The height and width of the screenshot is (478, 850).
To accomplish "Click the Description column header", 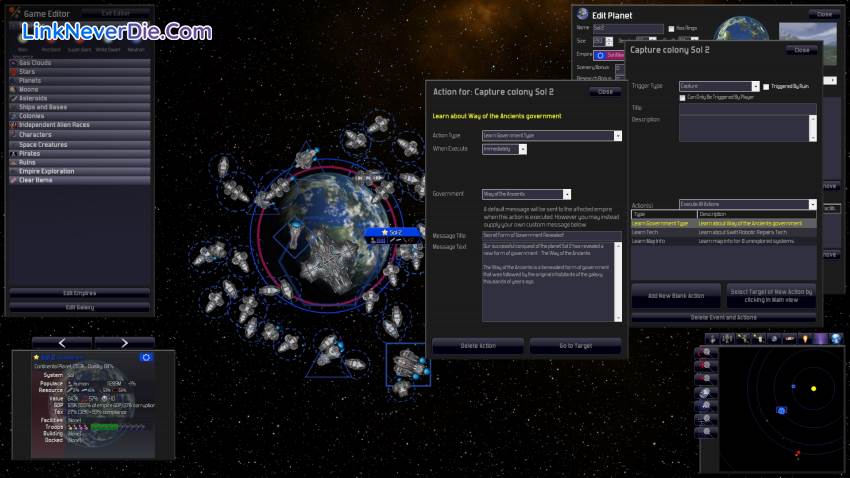I will point(757,215).
